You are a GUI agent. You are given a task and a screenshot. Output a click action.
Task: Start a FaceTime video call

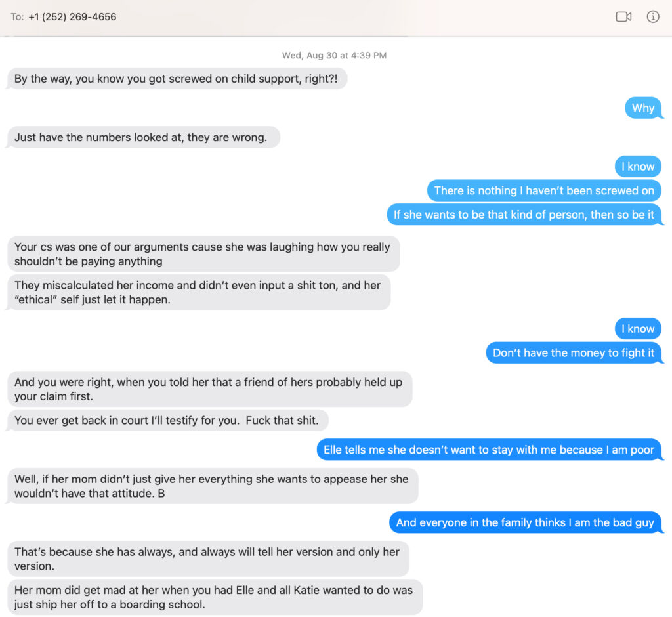click(623, 17)
